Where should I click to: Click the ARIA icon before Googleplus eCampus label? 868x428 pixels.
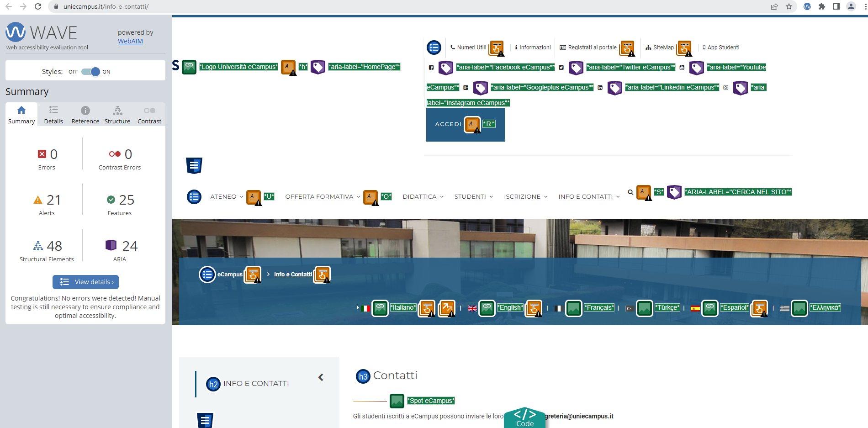coord(481,88)
